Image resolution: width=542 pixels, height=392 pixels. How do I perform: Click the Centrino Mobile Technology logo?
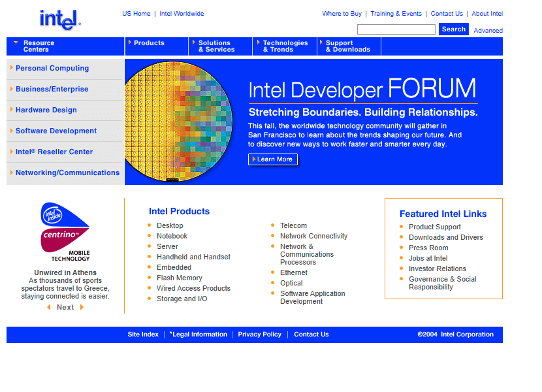tap(65, 232)
